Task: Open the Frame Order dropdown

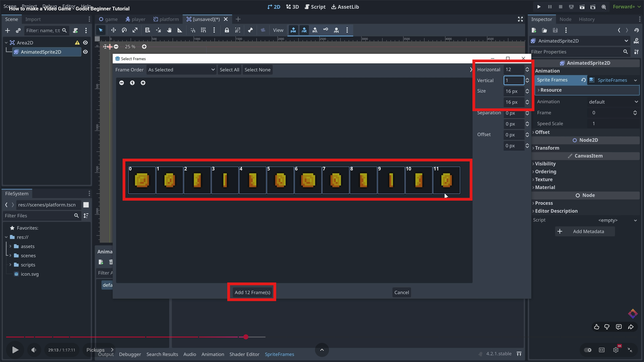Action: [181, 70]
